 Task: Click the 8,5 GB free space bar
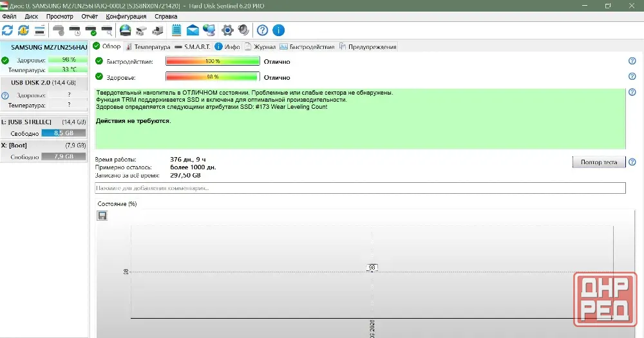click(x=64, y=133)
